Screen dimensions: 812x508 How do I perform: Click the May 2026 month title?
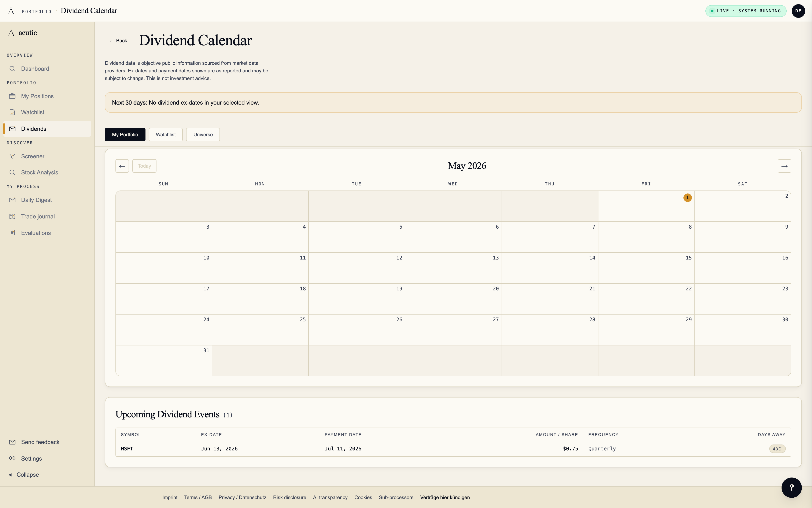coord(467,166)
